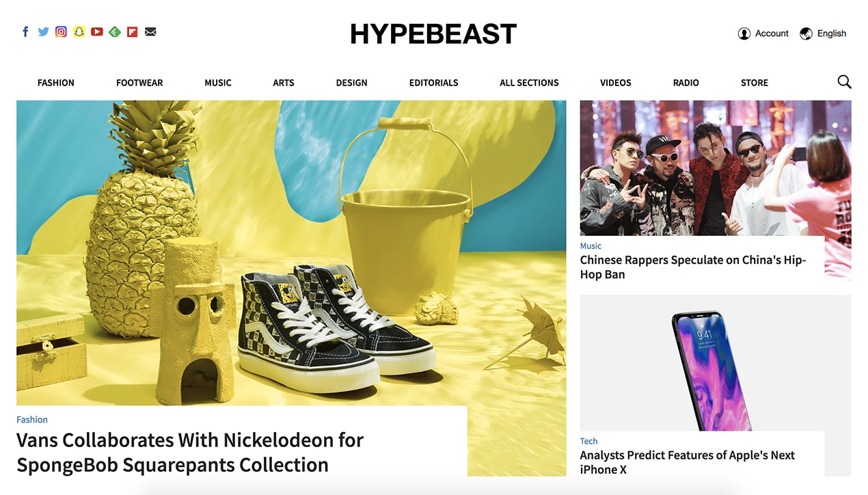Open the Snapchat ghost icon
The width and height of the screenshot is (868, 495).
[79, 31]
